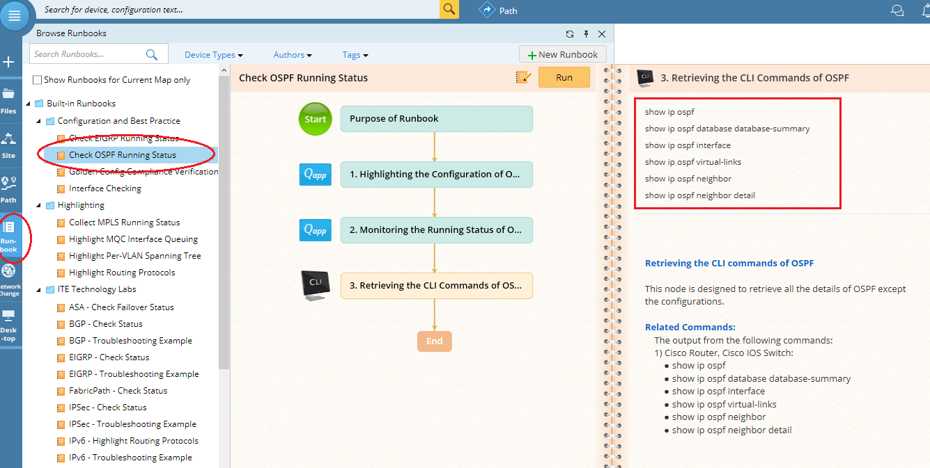Open Desktop in the left sidebar
Viewport: 930px width, 468px height.
click(9, 326)
